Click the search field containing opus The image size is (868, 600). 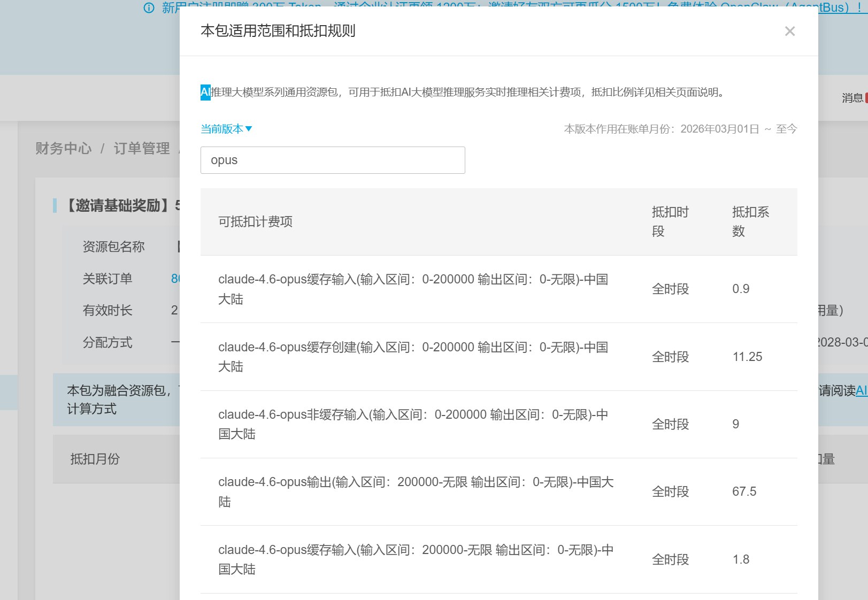pyautogui.click(x=332, y=160)
